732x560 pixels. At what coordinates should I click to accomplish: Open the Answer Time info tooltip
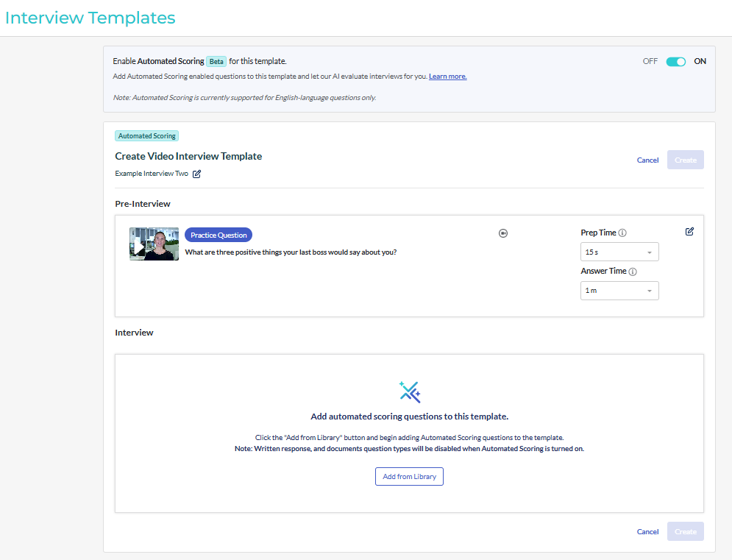coord(633,272)
